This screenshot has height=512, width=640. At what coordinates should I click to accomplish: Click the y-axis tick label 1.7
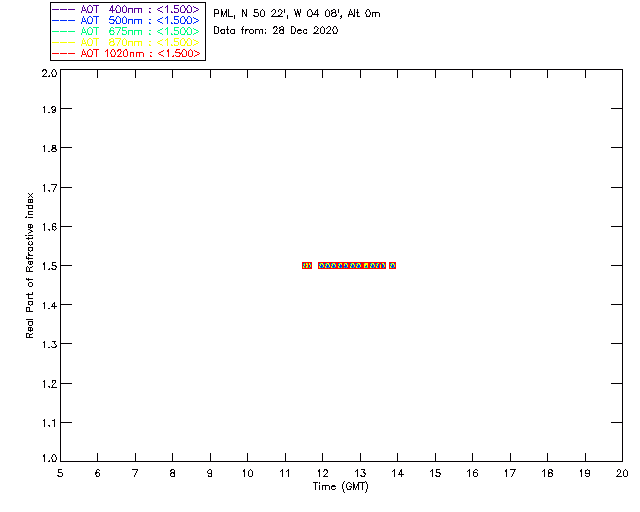click(x=49, y=188)
